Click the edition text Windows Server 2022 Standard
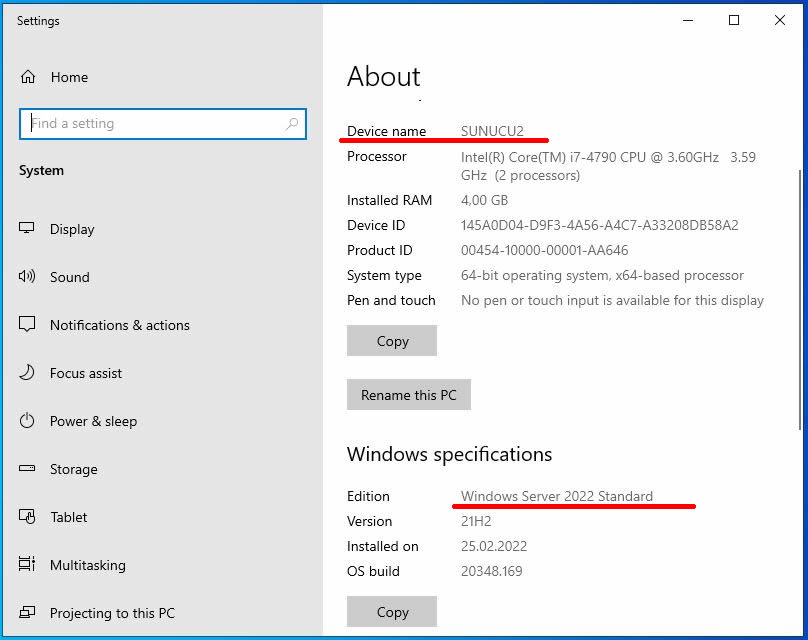The image size is (808, 640). (x=557, y=496)
